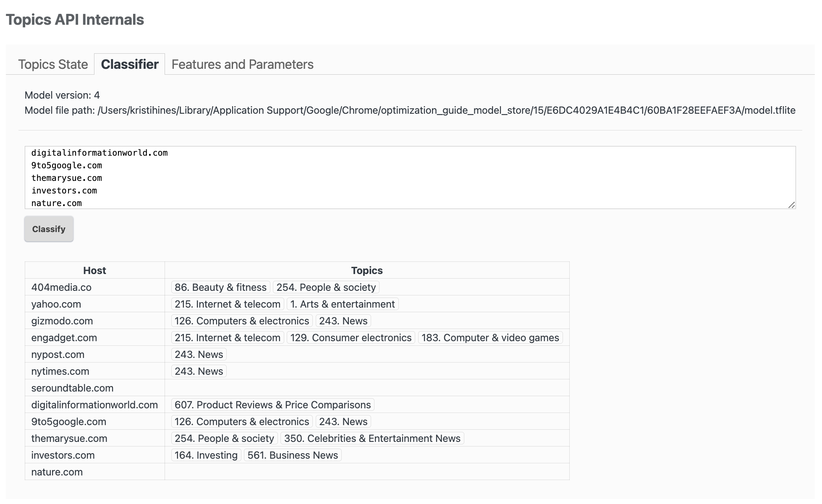This screenshot has height=504, width=822.
Task: Switch to the Topics State tab
Action: (x=53, y=64)
